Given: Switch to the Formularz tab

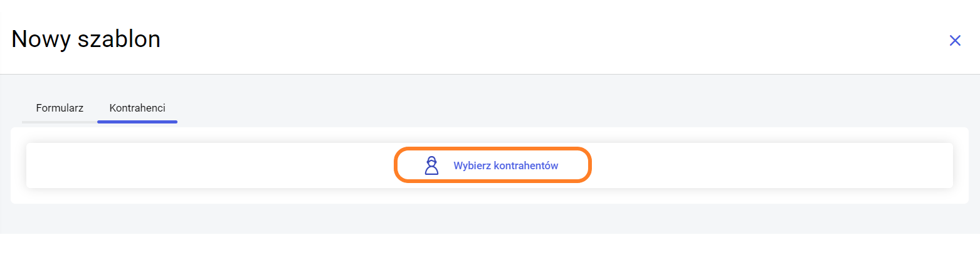Looking at the screenshot, I should tap(60, 108).
